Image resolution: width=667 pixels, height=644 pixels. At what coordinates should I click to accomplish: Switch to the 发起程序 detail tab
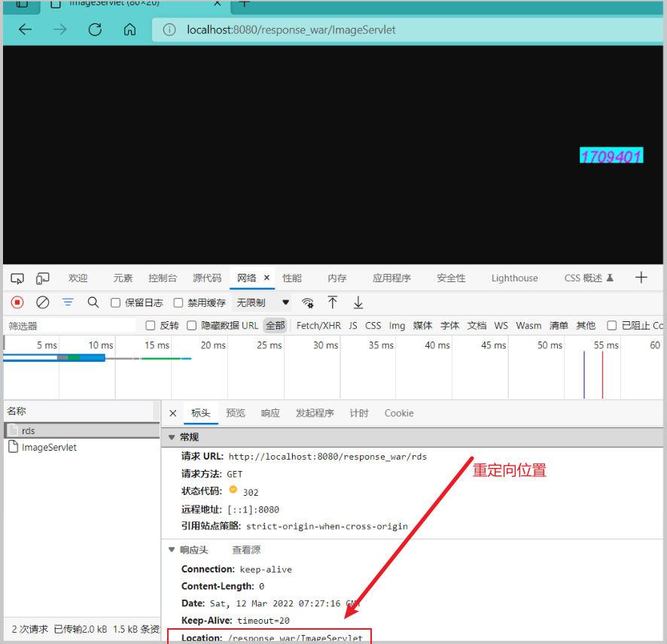coord(315,413)
